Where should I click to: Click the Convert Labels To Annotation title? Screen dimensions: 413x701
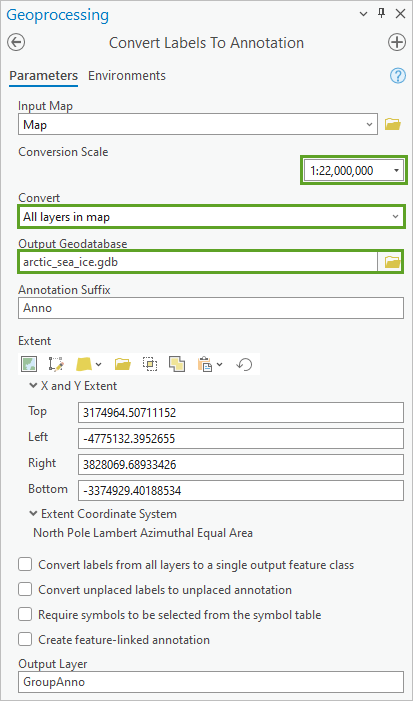pyautogui.click(x=206, y=43)
